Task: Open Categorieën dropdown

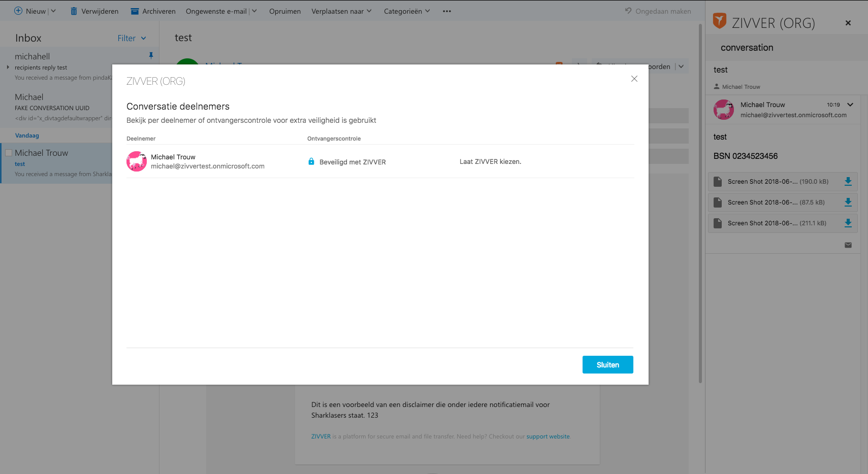Action: click(x=407, y=11)
